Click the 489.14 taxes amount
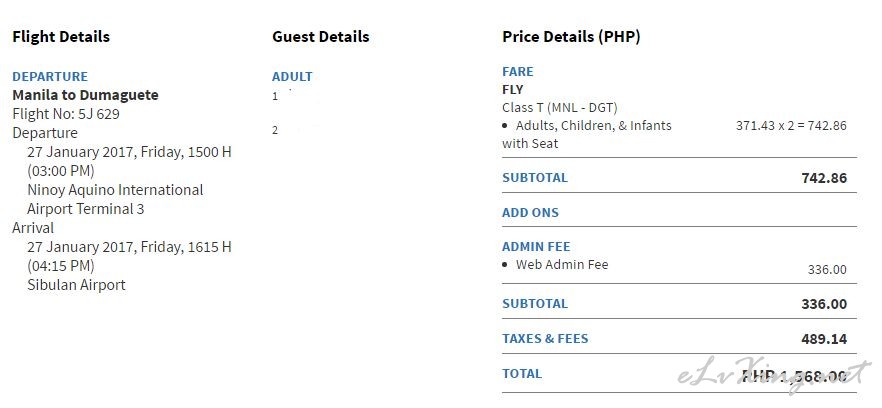 [824, 339]
